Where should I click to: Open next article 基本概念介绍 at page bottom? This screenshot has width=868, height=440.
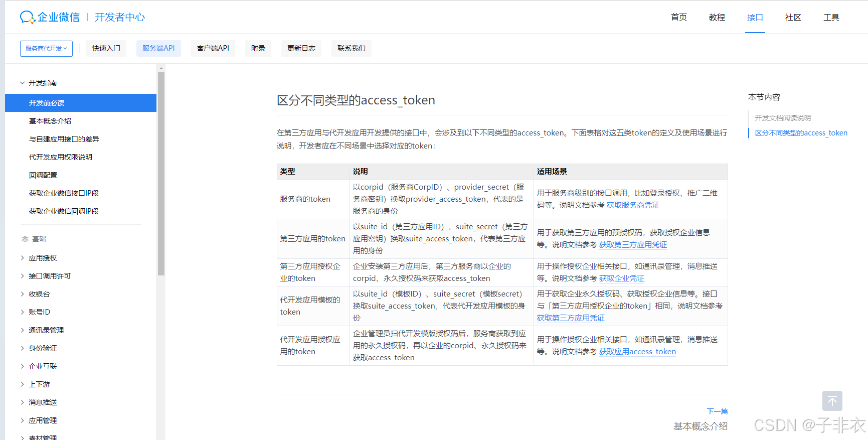tap(701, 426)
